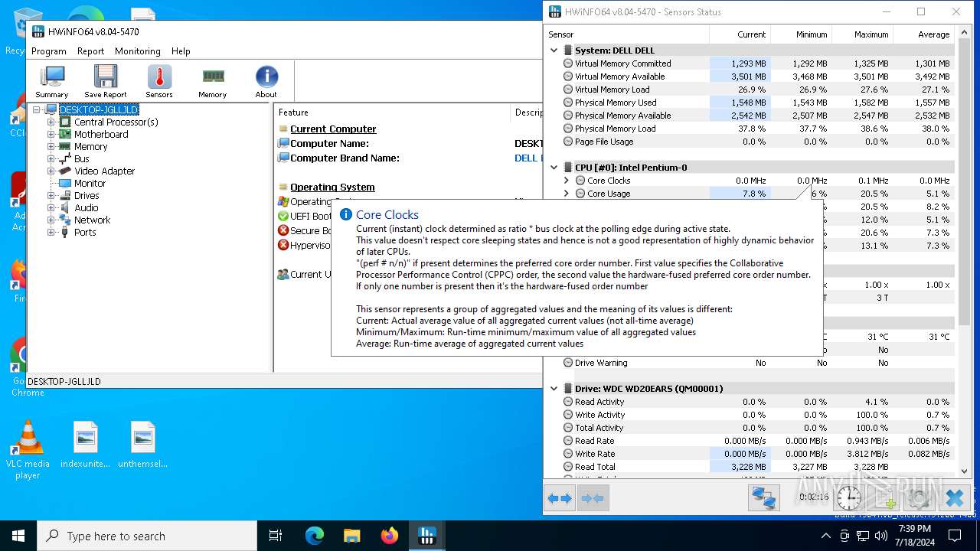Screen dimensions: 980x551
Task: Expand Motherboard tree node
Action: [51, 134]
